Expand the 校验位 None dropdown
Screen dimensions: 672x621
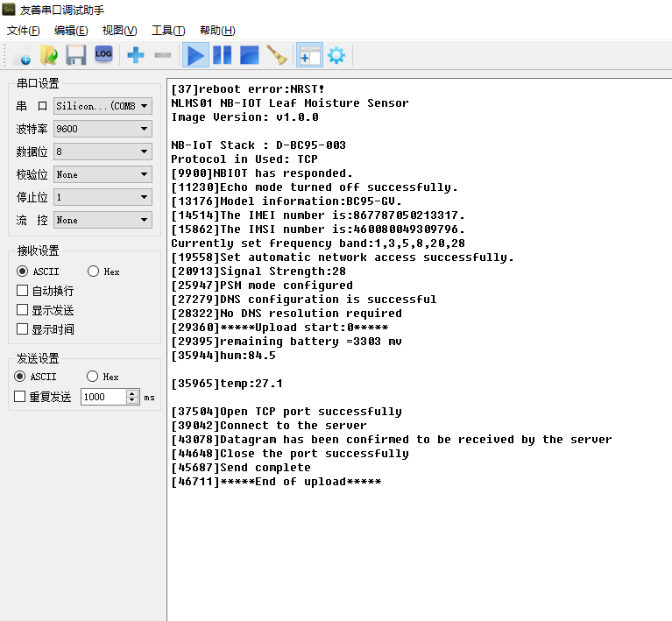pos(103,174)
